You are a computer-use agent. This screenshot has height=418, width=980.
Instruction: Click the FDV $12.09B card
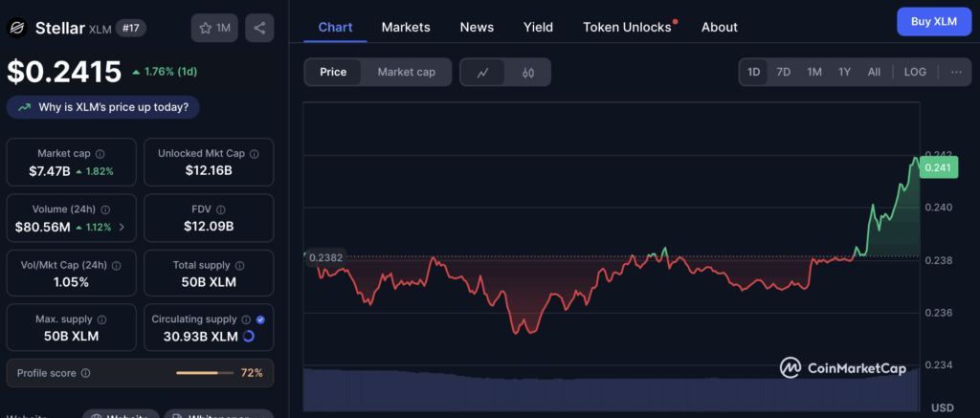click(x=209, y=218)
